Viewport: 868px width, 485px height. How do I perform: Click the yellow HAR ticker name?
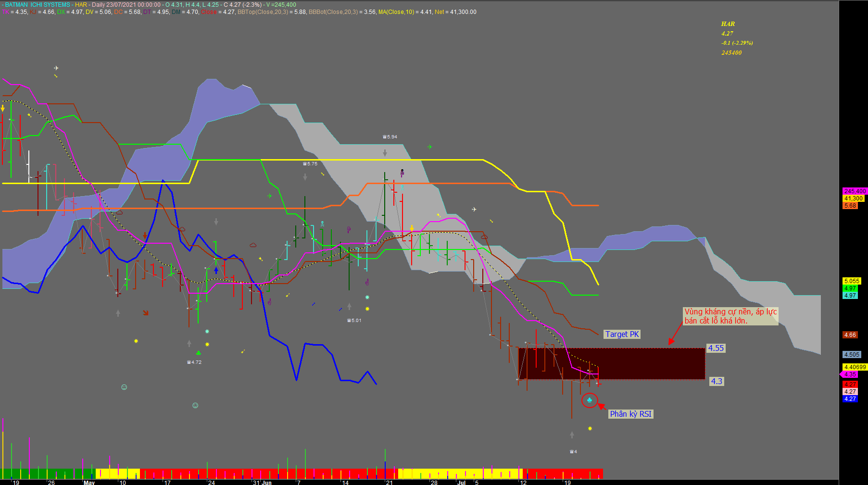pos(728,24)
